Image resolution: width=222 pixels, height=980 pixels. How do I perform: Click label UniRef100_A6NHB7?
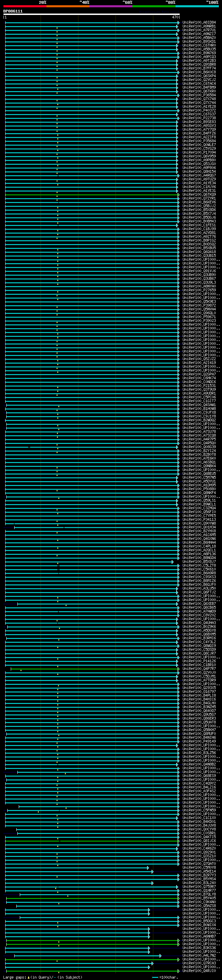point(199,936)
